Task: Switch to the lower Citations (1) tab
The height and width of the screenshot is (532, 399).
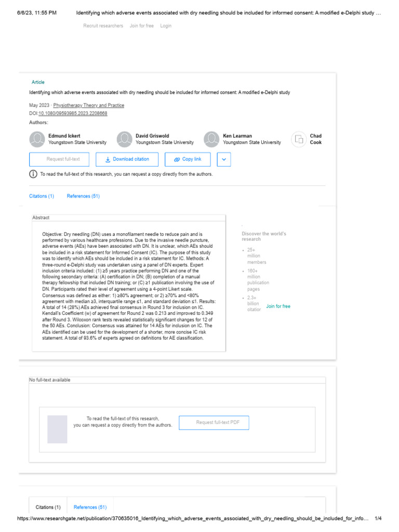Action: [x=48, y=507]
